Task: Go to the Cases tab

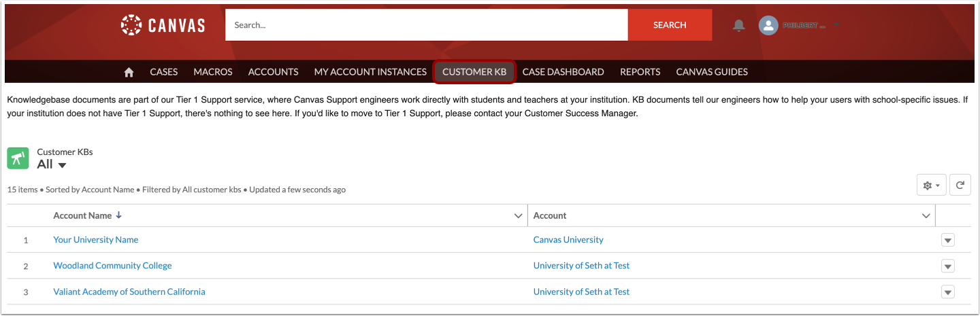Action: click(163, 72)
